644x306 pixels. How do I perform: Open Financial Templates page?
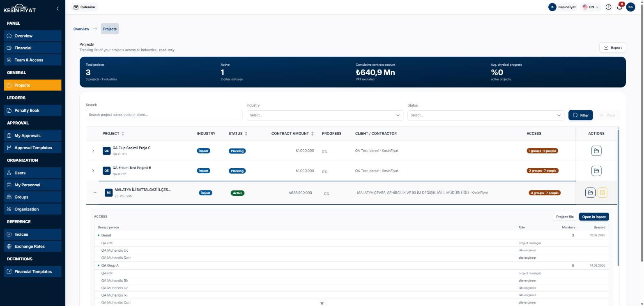coord(33,271)
